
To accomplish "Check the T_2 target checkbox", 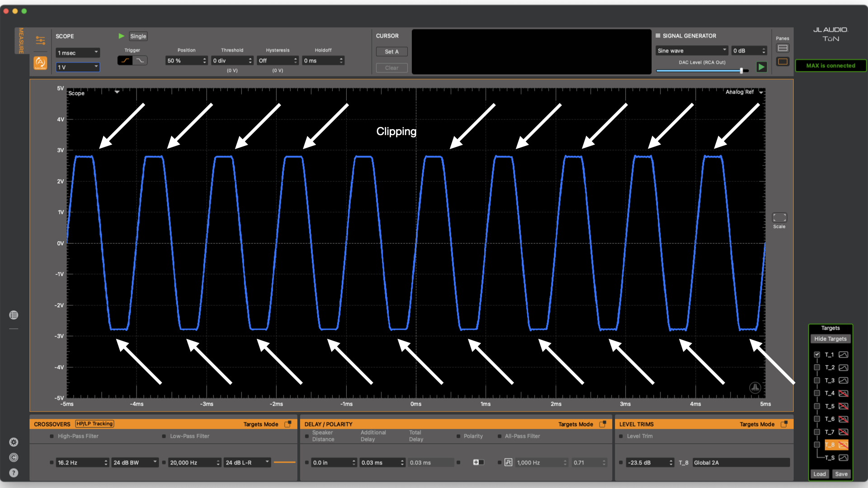I will pos(817,368).
